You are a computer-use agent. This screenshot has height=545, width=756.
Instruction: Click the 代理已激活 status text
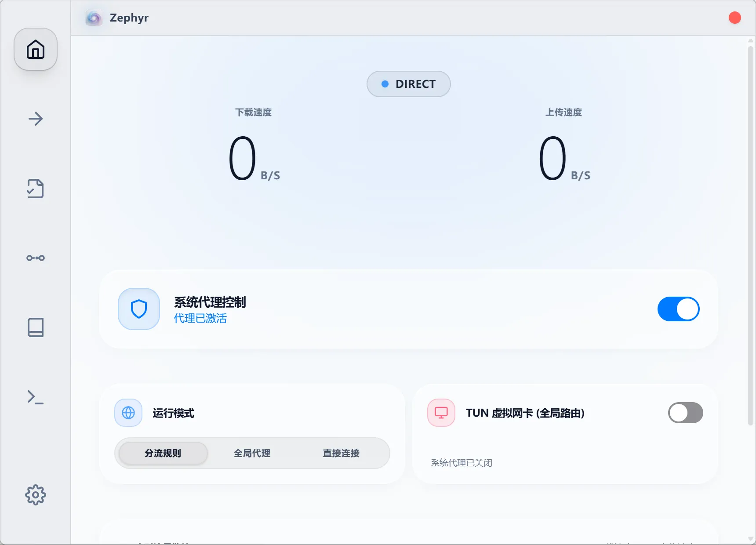point(200,318)
